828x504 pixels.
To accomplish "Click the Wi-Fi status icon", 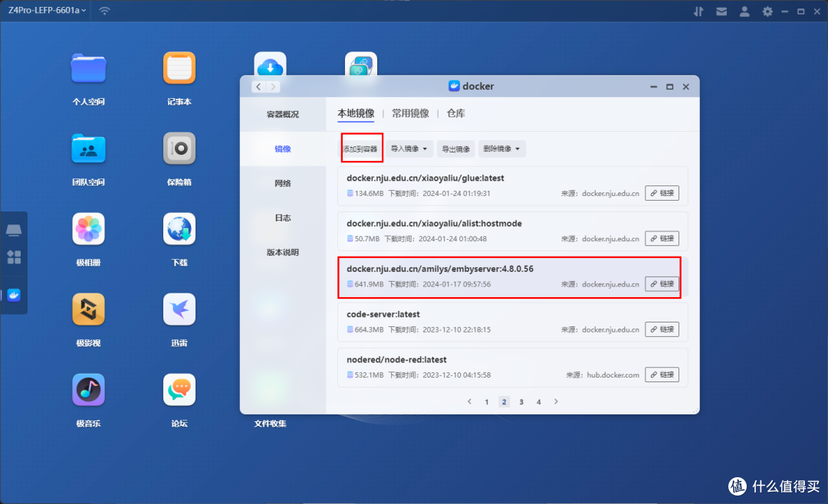I will [x=104, y=11].
